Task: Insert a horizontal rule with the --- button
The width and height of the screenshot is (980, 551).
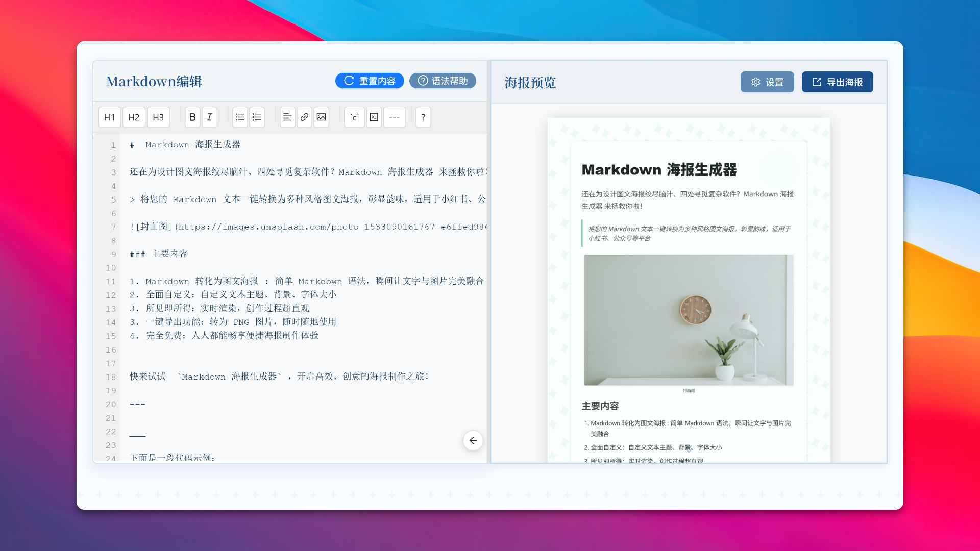Action: tap(395, 117)
